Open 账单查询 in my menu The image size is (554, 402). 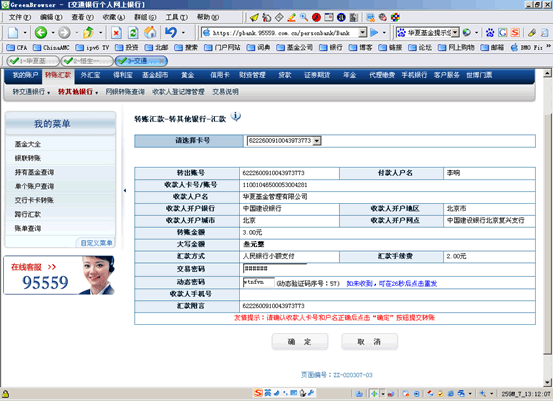point(28,229)
